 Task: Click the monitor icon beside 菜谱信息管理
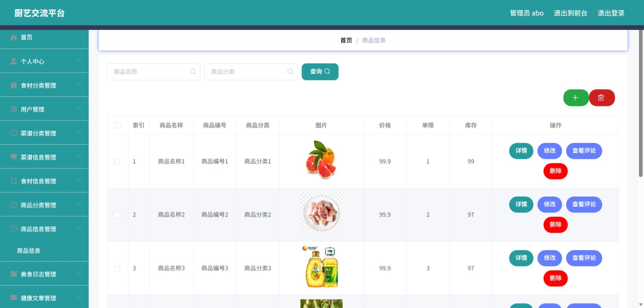pyautogui.click(x=14, y=157)
